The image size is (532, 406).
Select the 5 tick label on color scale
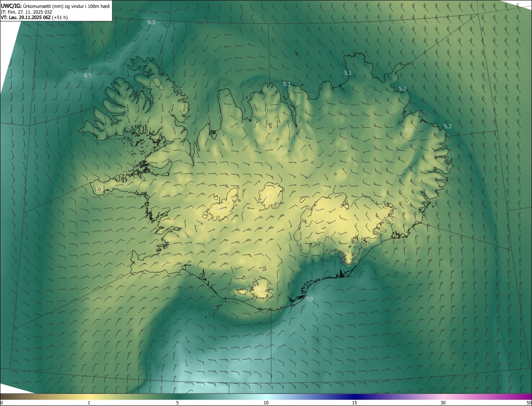[177, 403]
